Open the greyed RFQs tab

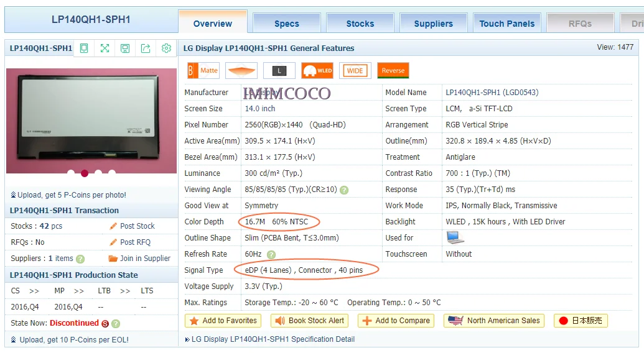(x=581, y=24)
